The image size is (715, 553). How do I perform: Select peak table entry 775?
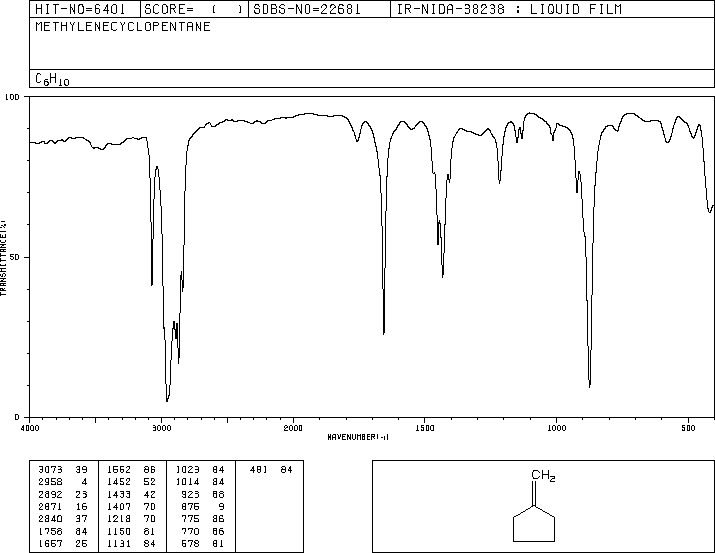(x=191, y=519)
